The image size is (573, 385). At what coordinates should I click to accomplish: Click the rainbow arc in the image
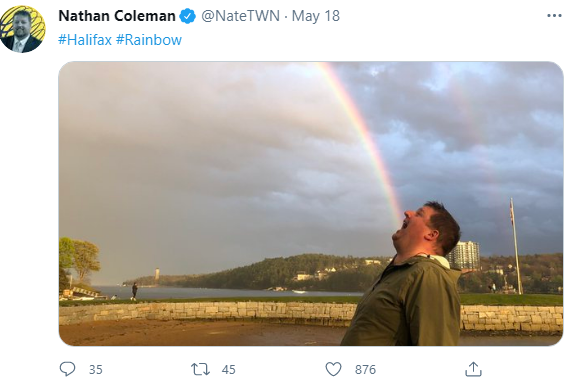pyautogui.click(x=363, y=140)
